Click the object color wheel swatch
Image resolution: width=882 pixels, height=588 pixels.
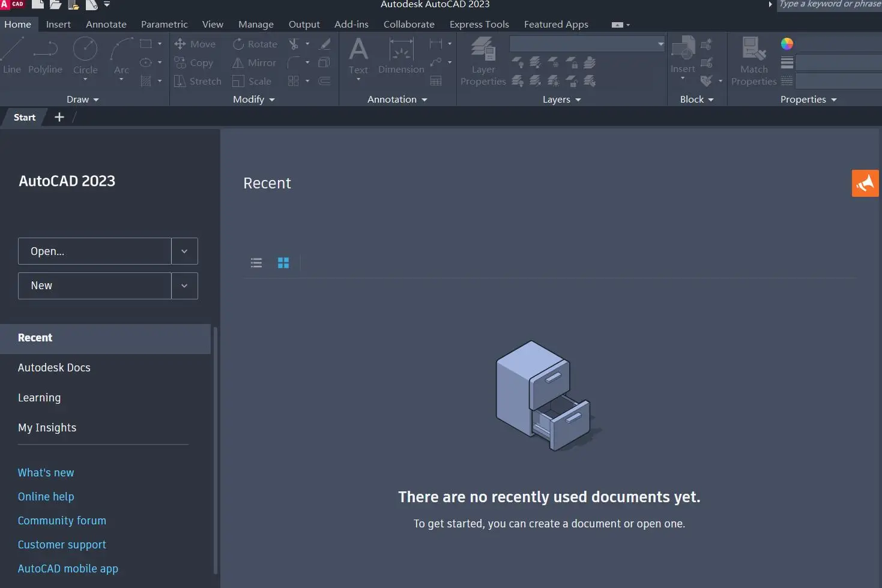point(787,44)
